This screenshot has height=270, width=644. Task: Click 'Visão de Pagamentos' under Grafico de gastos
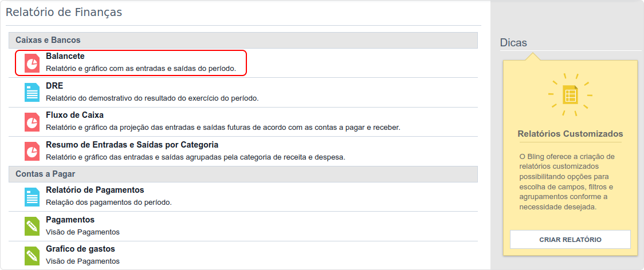[83, 261]
